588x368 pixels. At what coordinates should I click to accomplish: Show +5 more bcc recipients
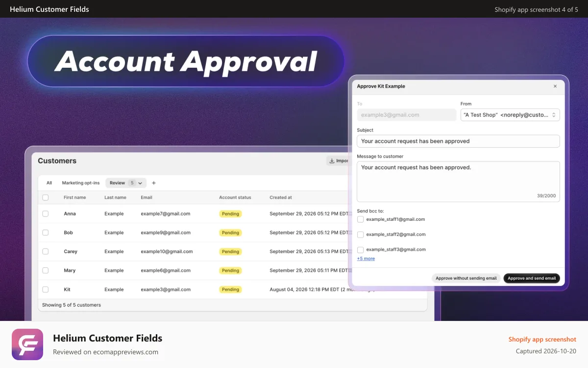click(366, 259)
